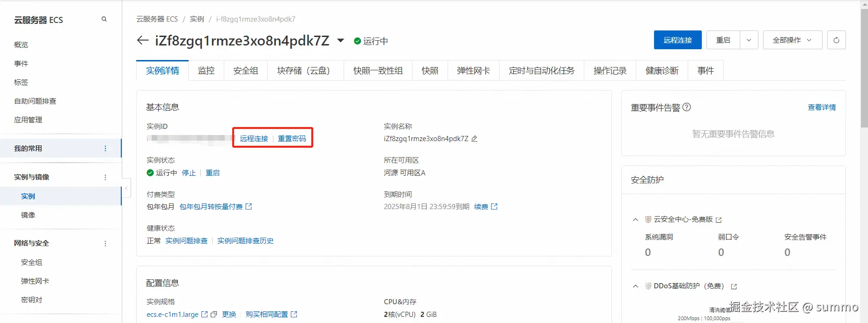
Task: Click 云服务器 ECS in the breadcrumb
Action: click(x=157, y=19)
